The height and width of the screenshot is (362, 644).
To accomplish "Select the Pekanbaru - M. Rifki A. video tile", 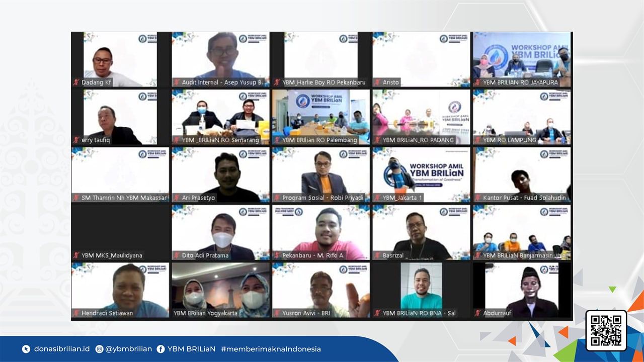I will 320,232.
